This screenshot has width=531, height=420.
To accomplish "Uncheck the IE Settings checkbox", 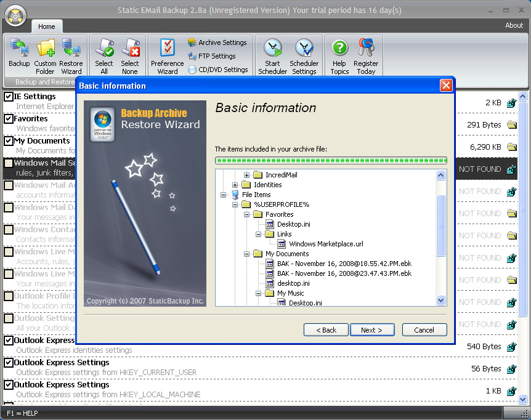I will coord(9,97).
